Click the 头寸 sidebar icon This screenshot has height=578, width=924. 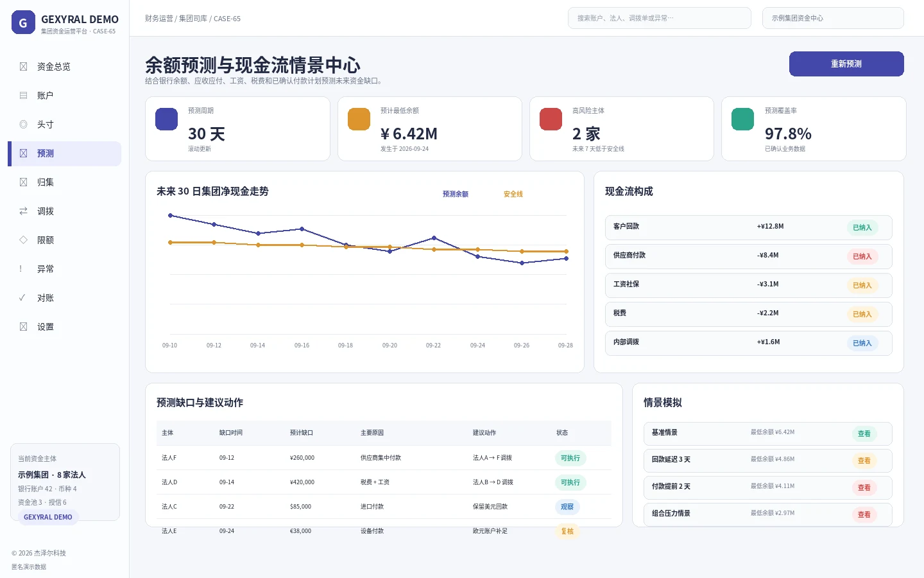23,125
